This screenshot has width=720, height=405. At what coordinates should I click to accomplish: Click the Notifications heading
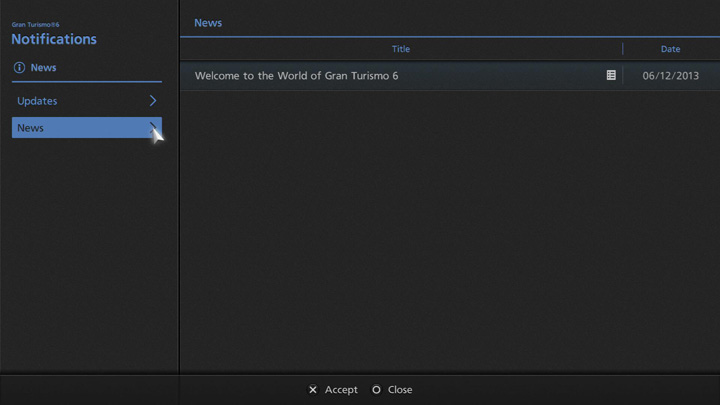pyautogui.click(x=54, y=40)
